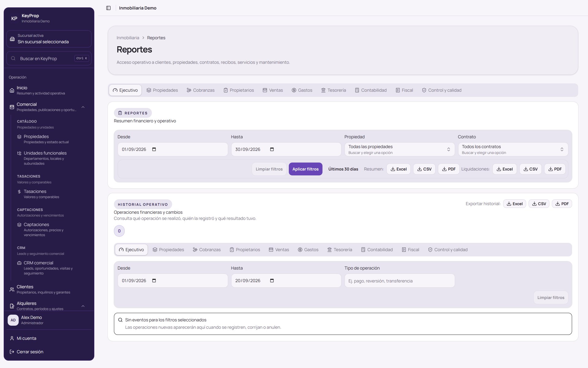Open calendar picker in Historial Hasta field
This screenshot has width=588, height=368.
pos(272,281)
